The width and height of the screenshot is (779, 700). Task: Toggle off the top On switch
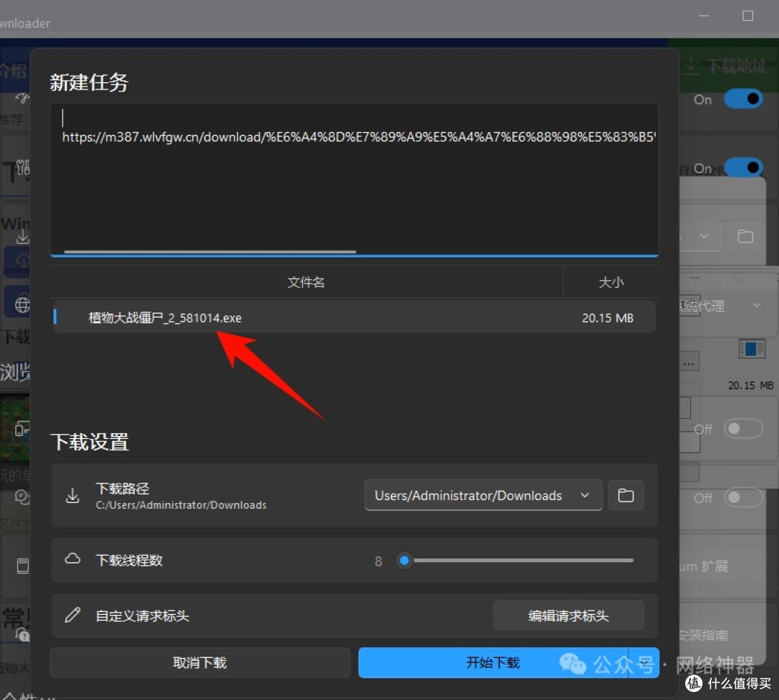[x=743, y=99]
